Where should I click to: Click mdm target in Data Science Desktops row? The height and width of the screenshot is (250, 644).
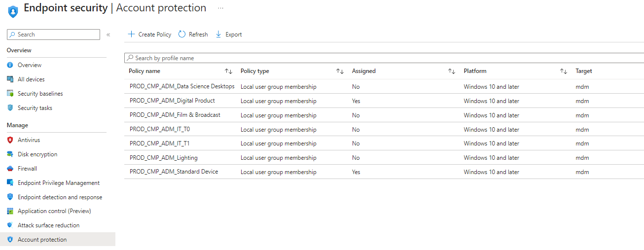point(582,87)
